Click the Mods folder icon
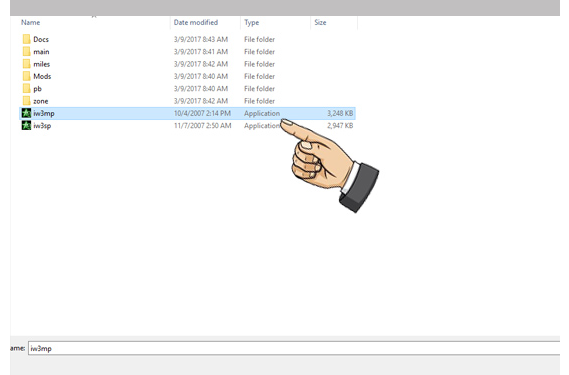 pyautogui.click(x=26, y=76)
